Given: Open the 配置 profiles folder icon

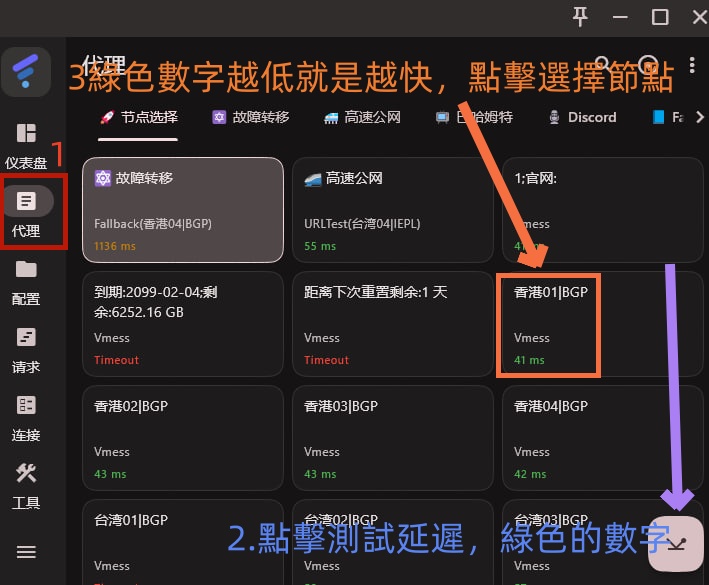Looking at the screenshot, I should tap(26, 270).
